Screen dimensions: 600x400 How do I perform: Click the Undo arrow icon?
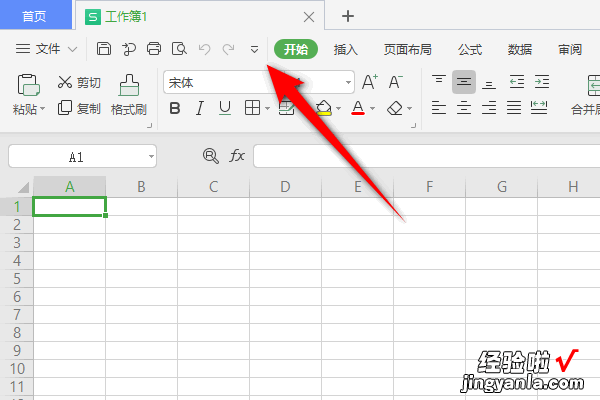pyautogui.click(x=204, y=49)
